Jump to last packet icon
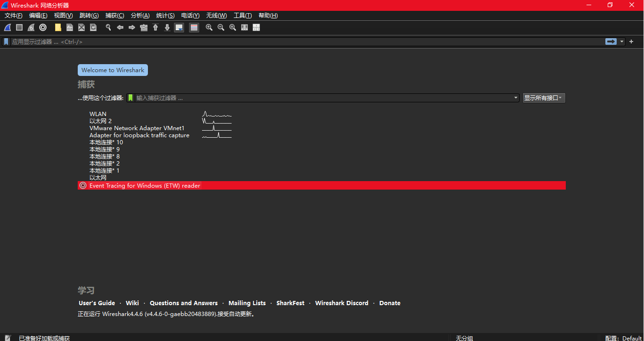The image size is (644, 341). [167, 28]
